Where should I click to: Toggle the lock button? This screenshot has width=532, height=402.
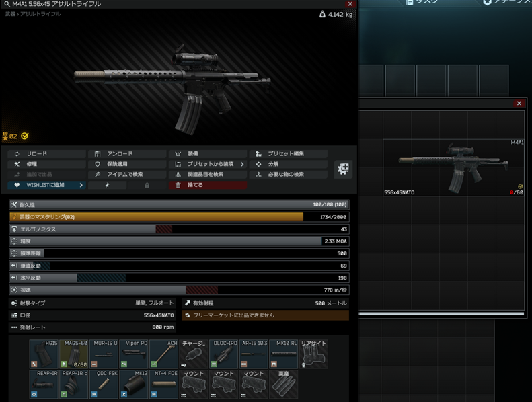(147, 185)
